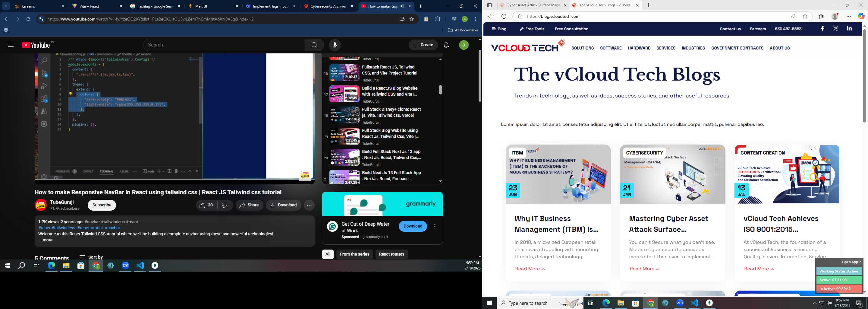
Task: Switch to the Vite + React Chrome tab
Action: [x=98, y=6]
